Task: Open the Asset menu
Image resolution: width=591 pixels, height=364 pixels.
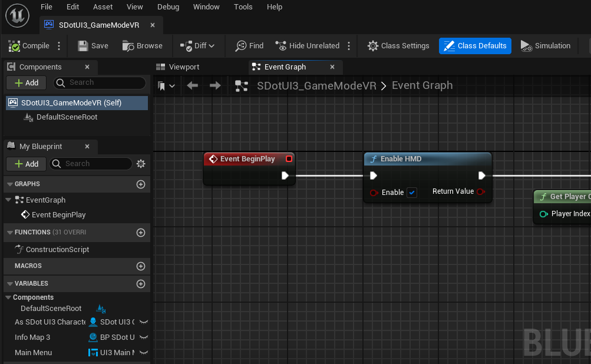Action: [103, 7]
